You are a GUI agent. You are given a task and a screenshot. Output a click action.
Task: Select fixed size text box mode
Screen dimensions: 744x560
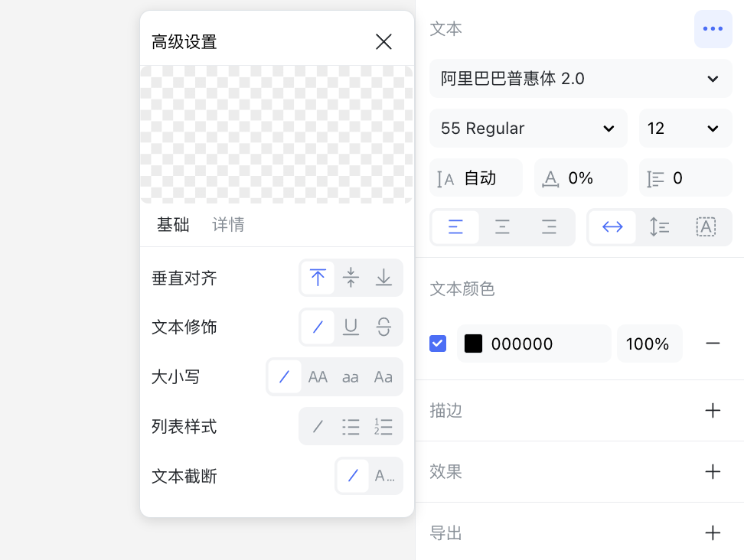[x=706, y=227]
